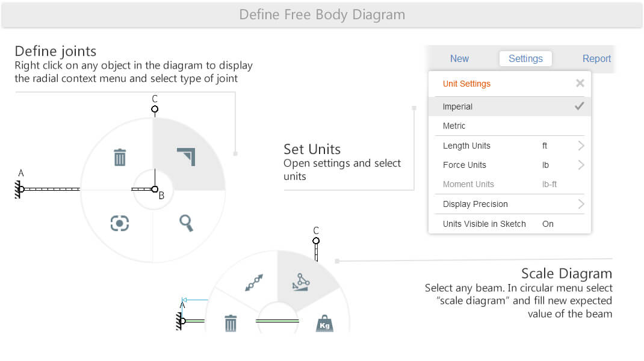
Task: Expand the Length Units chevron
Action: 581,146
